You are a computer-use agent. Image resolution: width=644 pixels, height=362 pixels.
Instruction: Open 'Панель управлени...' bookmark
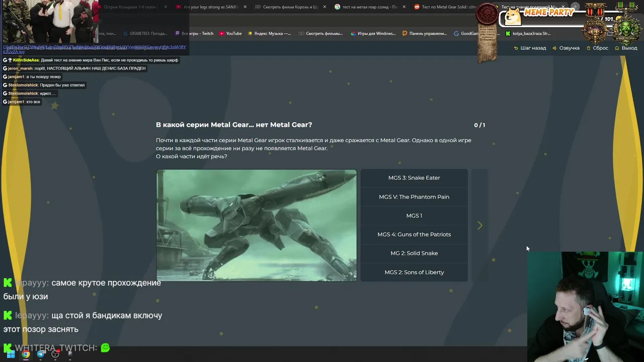pyautogui.click(x=425, y=34)
